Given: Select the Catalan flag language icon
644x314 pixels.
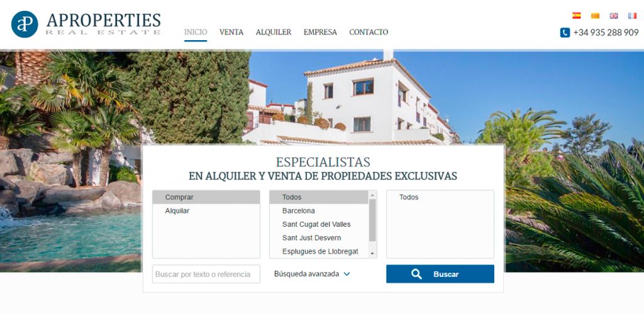Looking at the screenshot, I should [x=595, y=16].
